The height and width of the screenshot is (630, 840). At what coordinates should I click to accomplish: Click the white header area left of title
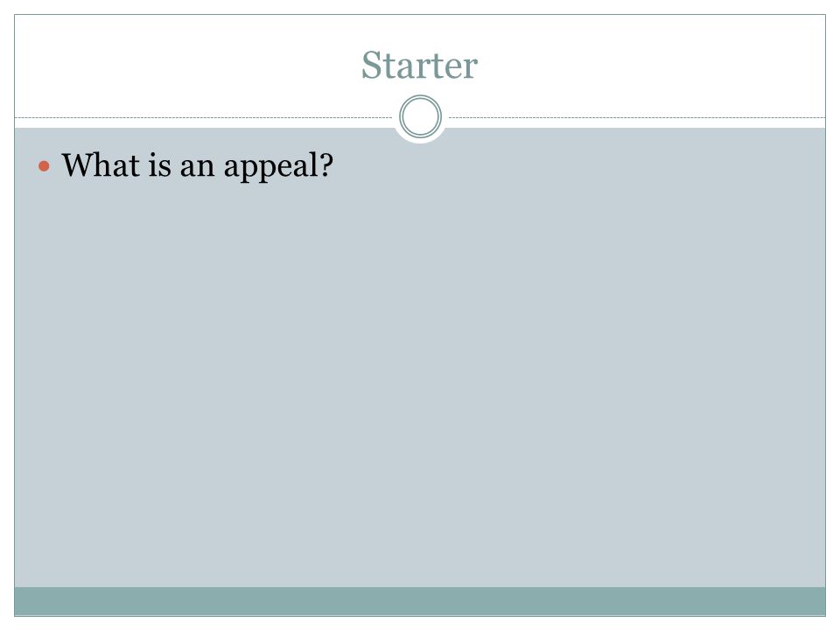click(187, 66)
